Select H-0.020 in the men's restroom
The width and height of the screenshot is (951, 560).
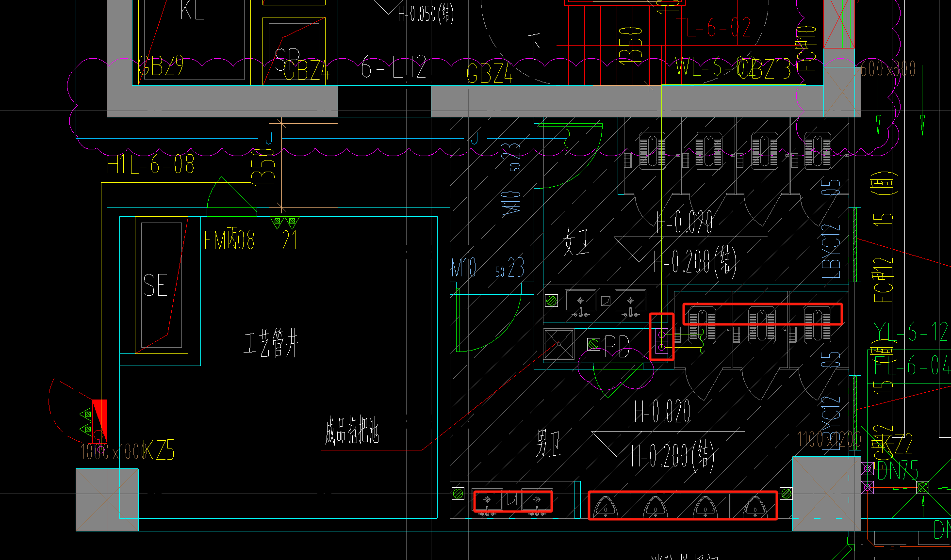pos(662,412)
